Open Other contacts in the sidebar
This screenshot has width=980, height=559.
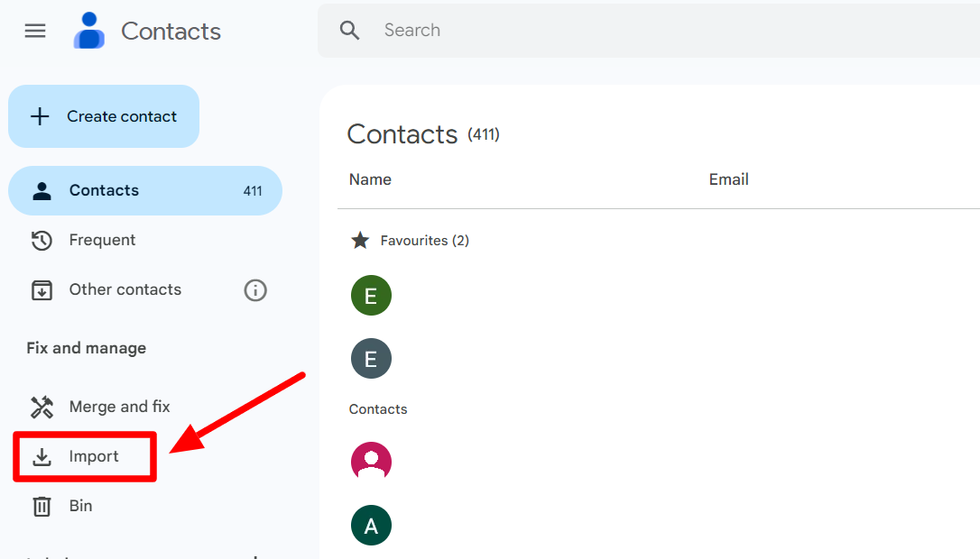(125, 289)
